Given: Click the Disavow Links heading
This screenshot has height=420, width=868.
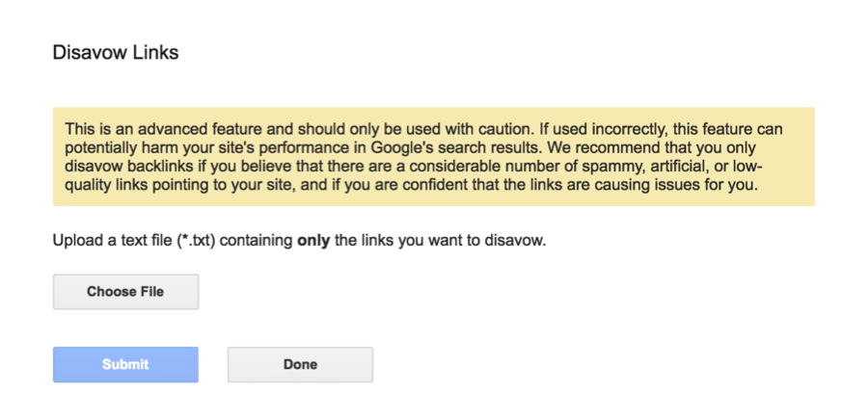Looking at the screenshot, I should (x=115, y=53).
